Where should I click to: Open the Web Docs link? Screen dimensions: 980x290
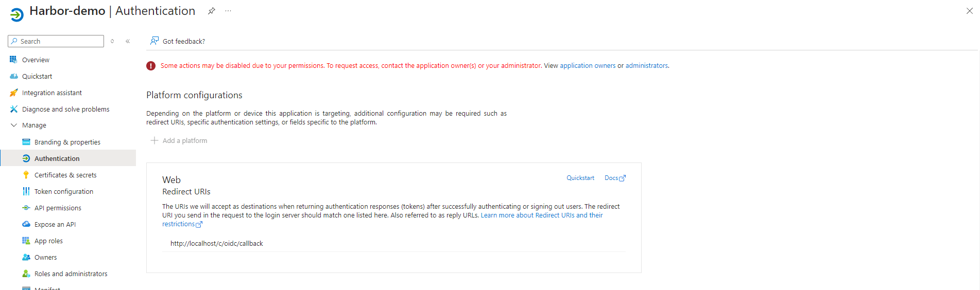pyautogui.click(x=611, y=178)
